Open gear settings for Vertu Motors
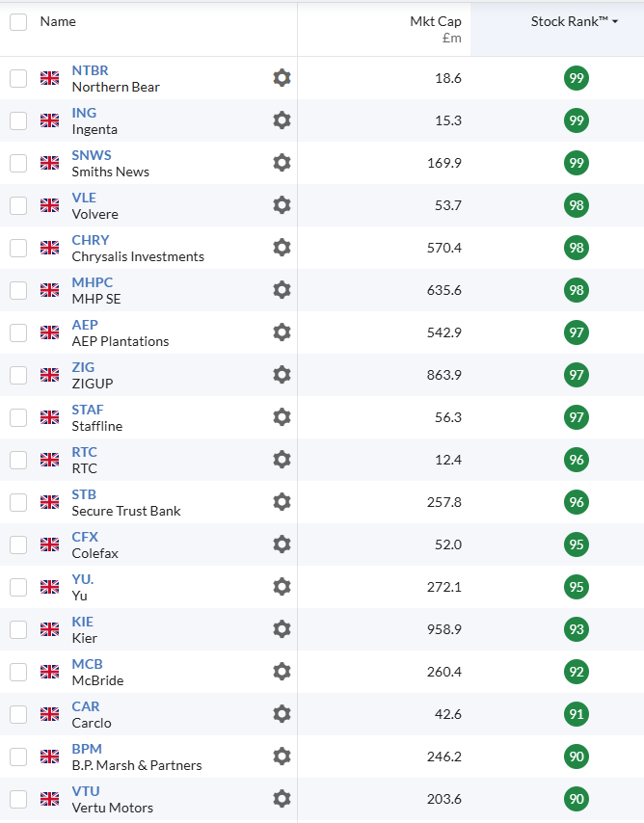Image resolution: width=644 pixels, height=823 pixels. tap(282, 799)
